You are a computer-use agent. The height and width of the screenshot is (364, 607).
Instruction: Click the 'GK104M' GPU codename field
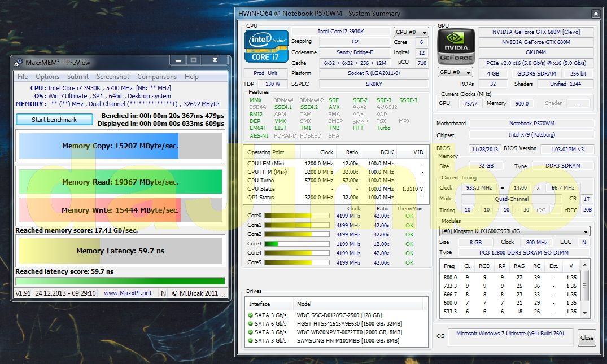(536, 52)
